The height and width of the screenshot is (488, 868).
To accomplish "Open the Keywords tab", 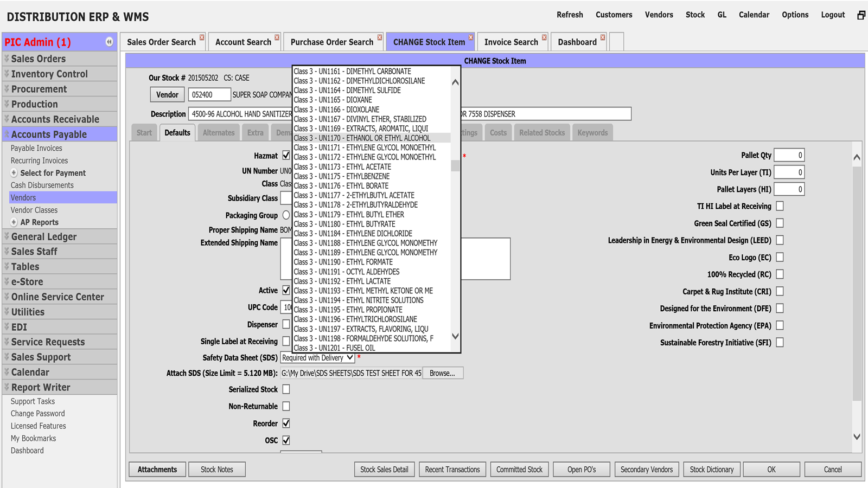I will [592, 132].
